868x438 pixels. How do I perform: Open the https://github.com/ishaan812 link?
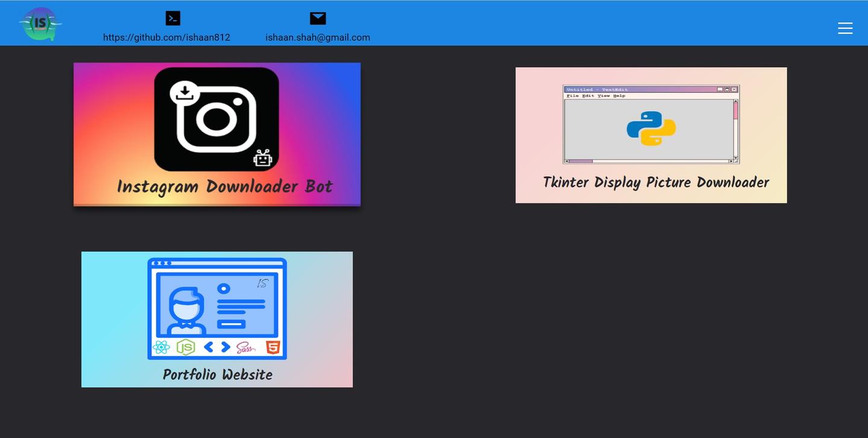point(166,37)
